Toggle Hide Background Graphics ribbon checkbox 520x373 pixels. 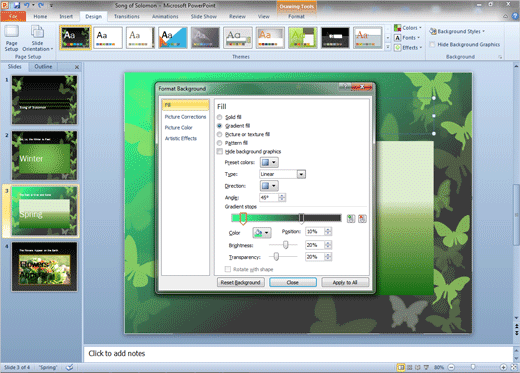click(432, 44)
